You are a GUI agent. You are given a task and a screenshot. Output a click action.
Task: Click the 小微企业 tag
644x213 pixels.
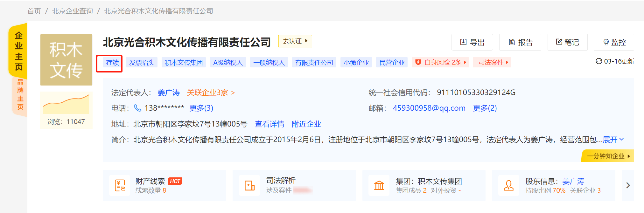(x=356, y=63)
